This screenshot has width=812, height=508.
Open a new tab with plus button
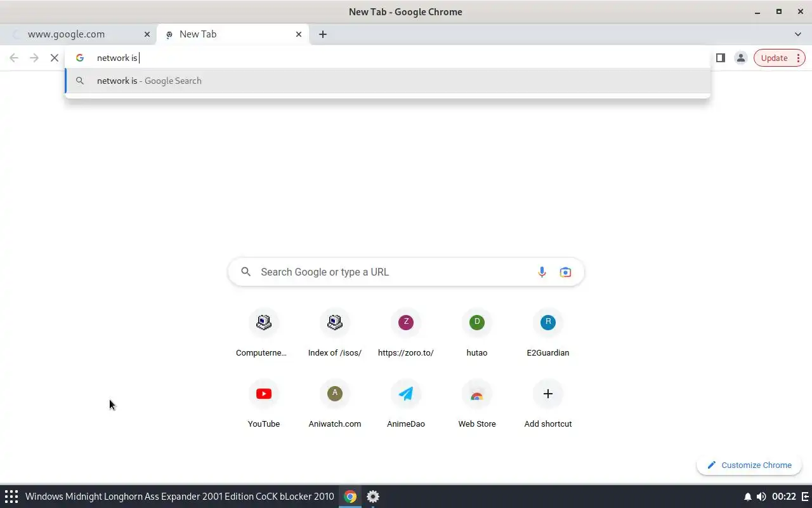323,34
